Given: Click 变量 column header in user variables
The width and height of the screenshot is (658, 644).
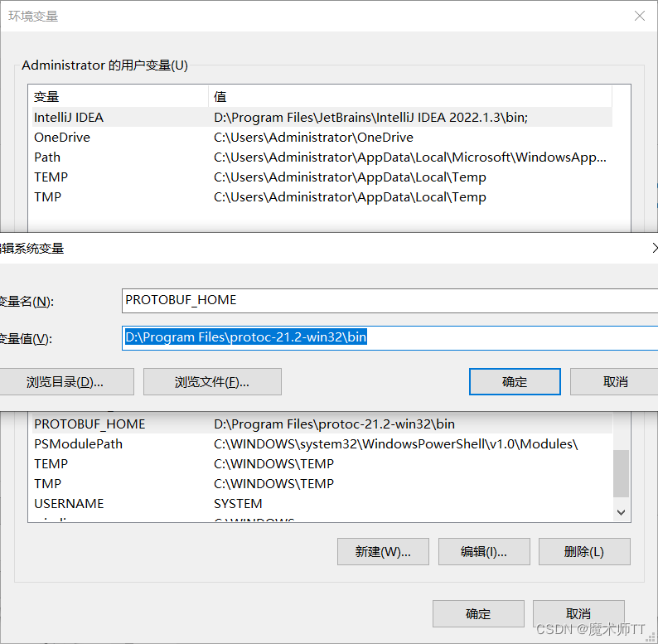Looking at the screenshot, I should pyautogui.click(x=119, y=96).
